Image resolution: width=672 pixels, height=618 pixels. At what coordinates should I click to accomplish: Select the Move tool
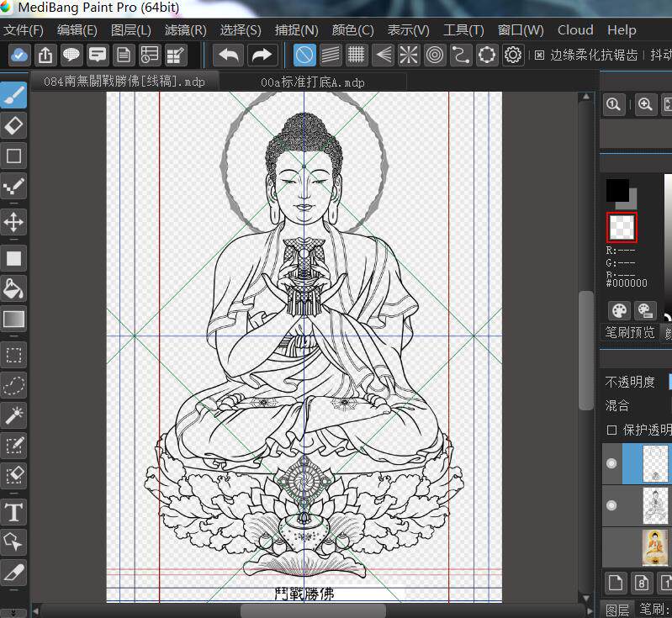click(x=13, y=222)
